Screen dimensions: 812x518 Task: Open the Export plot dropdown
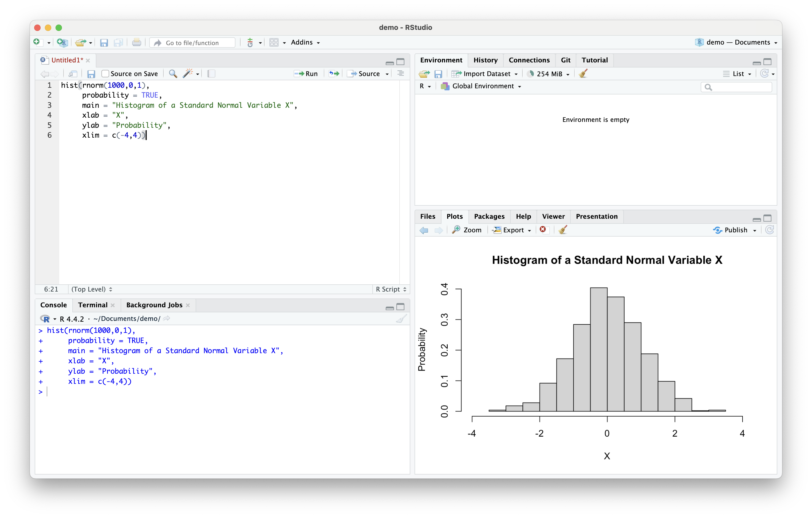(513, 230)
